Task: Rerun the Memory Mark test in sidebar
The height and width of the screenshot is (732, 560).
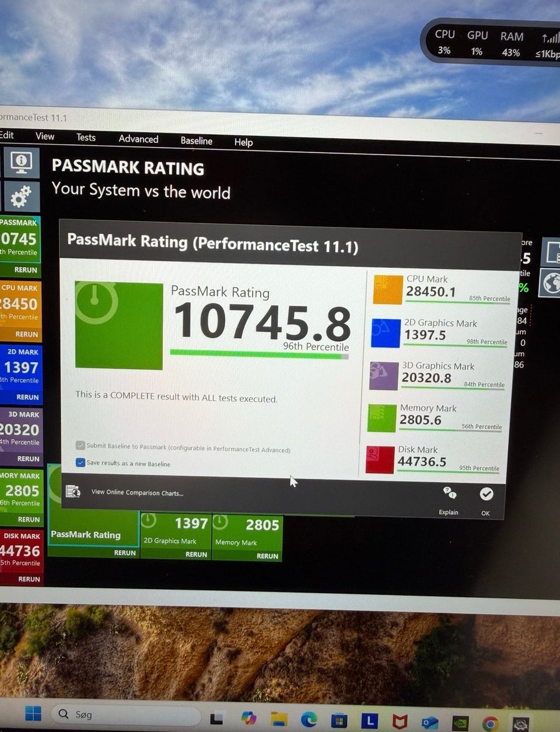Action: (29, 519)
